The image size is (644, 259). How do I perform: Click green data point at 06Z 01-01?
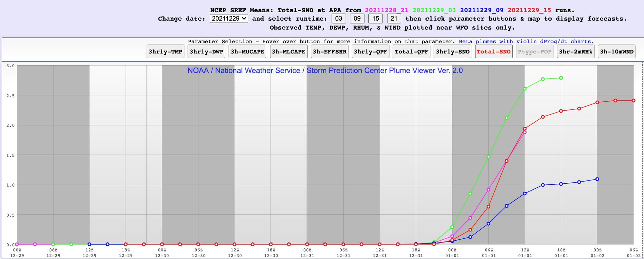488,157
